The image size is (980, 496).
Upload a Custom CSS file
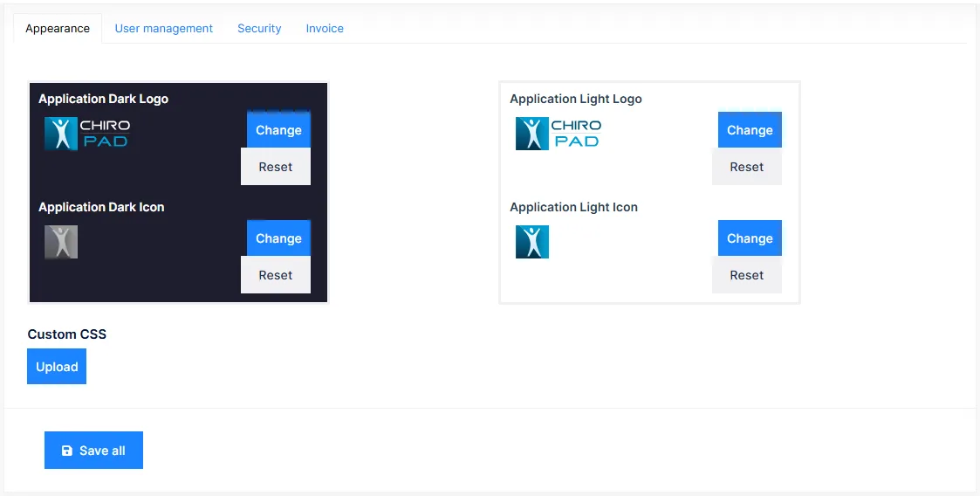click(x=57, y=367)
